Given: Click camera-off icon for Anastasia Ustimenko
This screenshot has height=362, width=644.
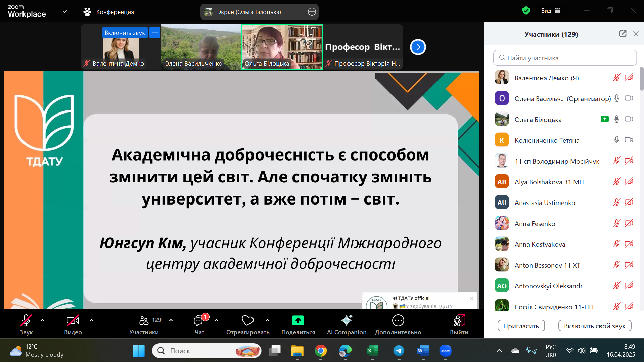Looking at the screenshot, I should coord(629,202).
